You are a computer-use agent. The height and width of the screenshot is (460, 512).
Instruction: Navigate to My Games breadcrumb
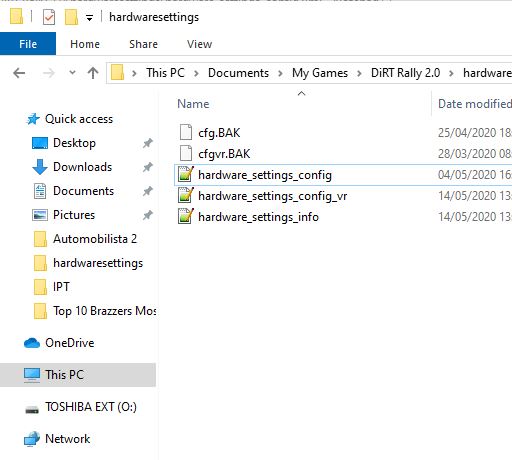pyautogui.click(x=320, y=73)
